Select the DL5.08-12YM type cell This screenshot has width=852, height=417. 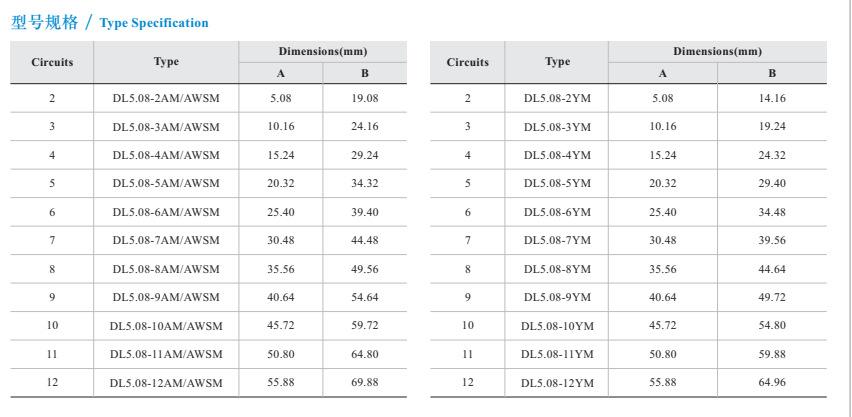point(557,383)
